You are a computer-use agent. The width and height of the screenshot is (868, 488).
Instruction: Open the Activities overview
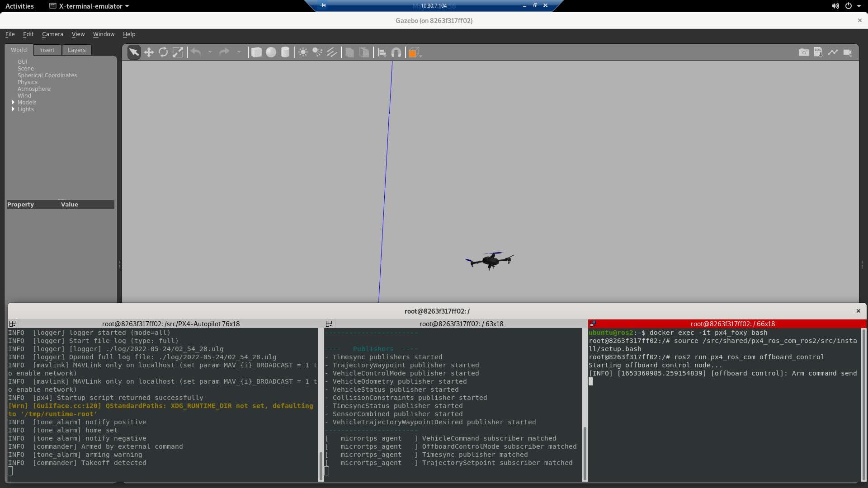pyautogui.click(x=19, y=6)
